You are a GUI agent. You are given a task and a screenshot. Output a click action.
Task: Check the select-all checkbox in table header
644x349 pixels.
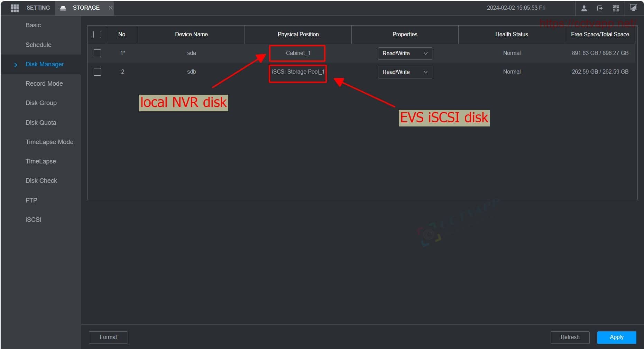tap(97, 35)
